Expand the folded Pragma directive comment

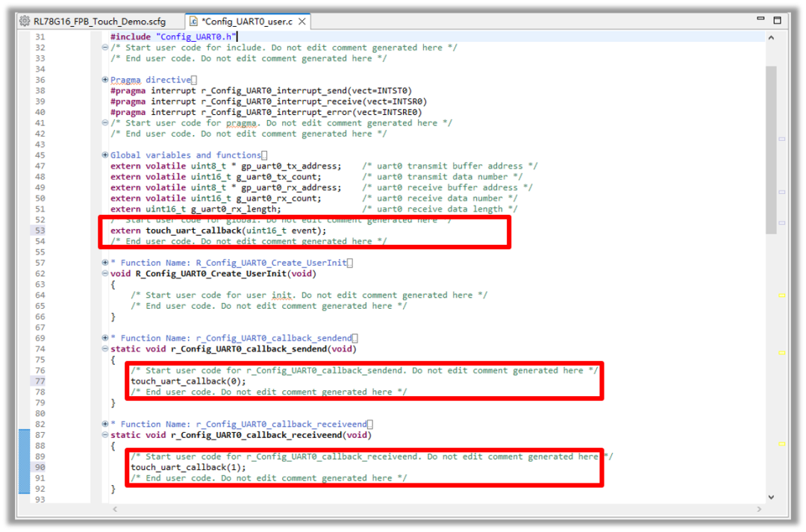point(105,80)
